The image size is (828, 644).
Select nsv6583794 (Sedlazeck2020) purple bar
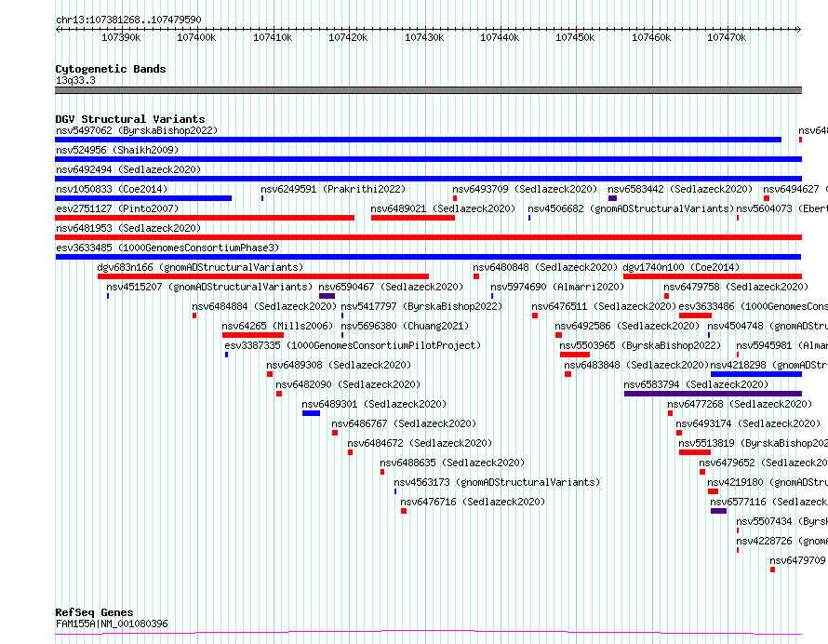713,394
